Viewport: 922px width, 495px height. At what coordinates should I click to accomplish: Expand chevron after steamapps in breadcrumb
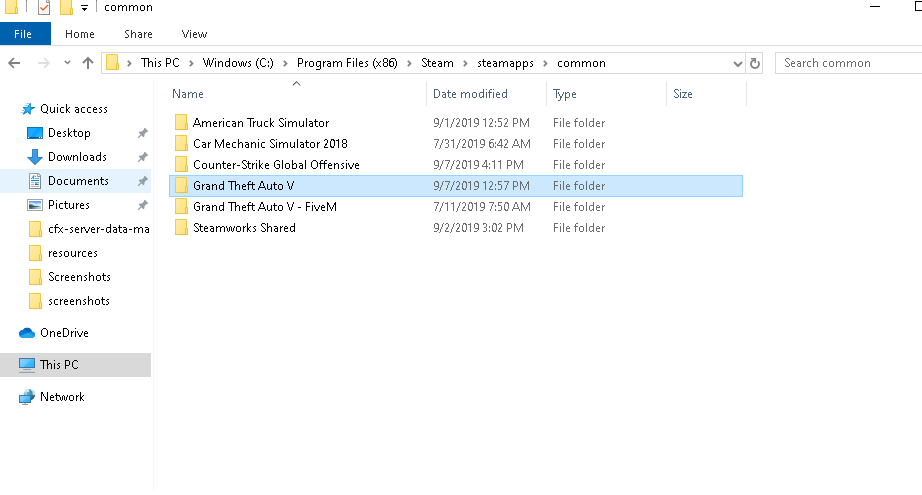click(545, 63)
